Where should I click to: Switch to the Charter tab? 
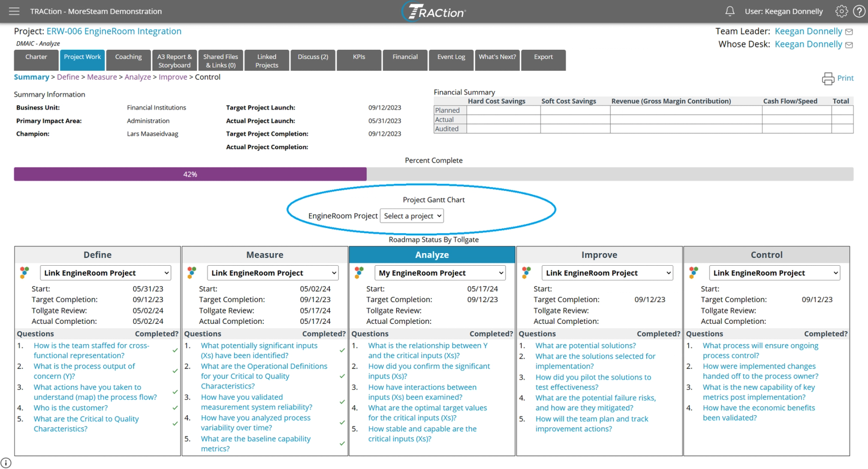(x=36, y=61)
